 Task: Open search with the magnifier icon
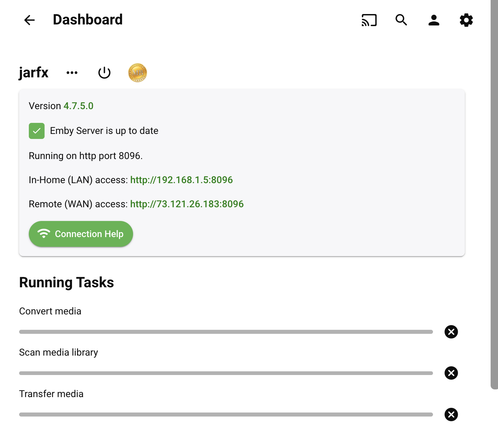click(401, 20)
